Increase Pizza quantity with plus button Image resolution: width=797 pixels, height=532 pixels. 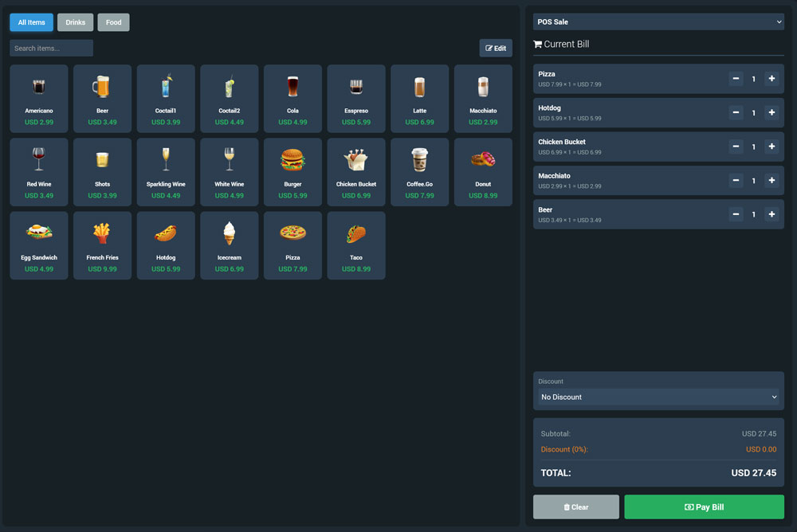771,79
